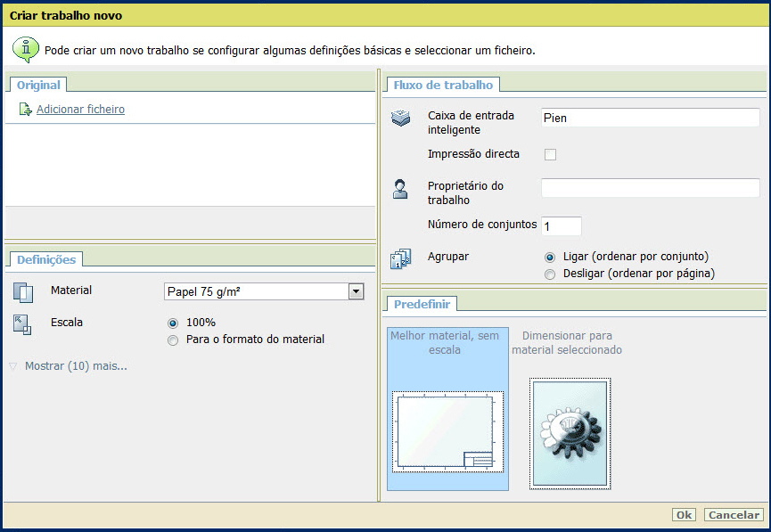Viewport: 771px width, 532px height.
Task: Click the job owner person icon
Action: pos(401,188)
